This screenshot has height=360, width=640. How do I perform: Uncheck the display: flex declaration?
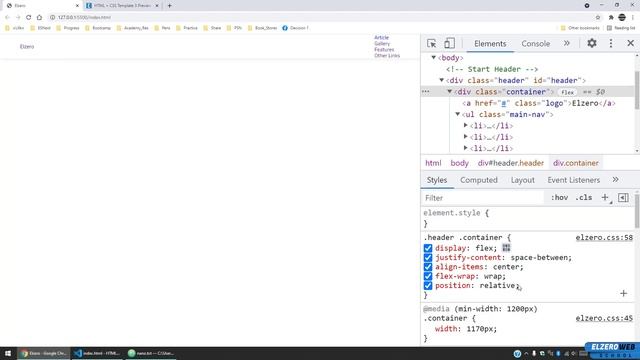click(428, 248)
